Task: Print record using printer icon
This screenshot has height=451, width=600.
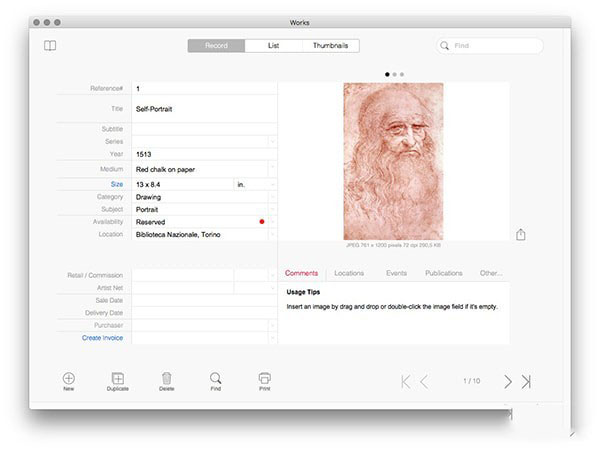Action: tap(264, 378)
